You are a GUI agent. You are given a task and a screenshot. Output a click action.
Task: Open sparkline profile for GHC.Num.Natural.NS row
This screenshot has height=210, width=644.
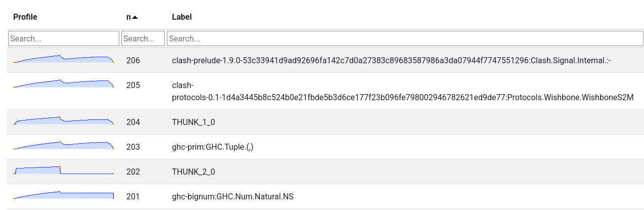coord(64,195)
